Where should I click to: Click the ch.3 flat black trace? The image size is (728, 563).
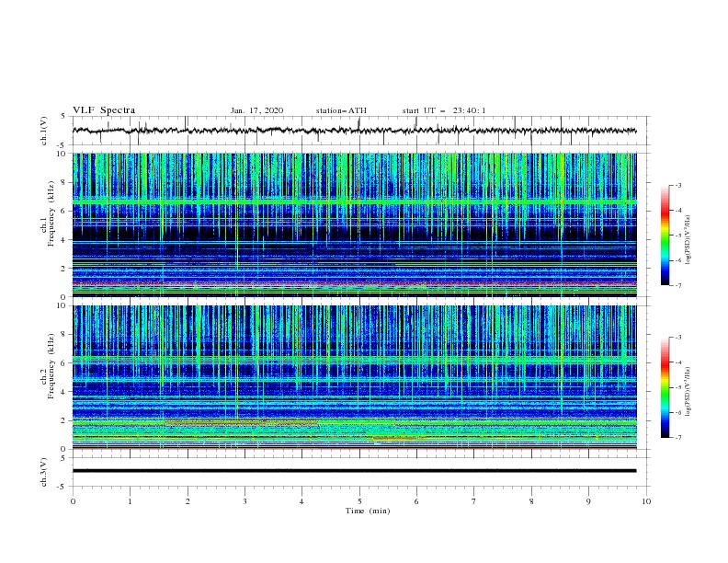click(354, 471)
